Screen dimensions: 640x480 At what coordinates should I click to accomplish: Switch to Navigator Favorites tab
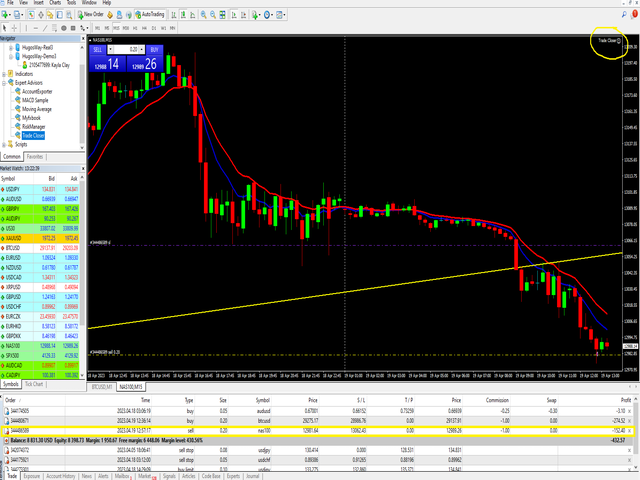coord(35,157)
